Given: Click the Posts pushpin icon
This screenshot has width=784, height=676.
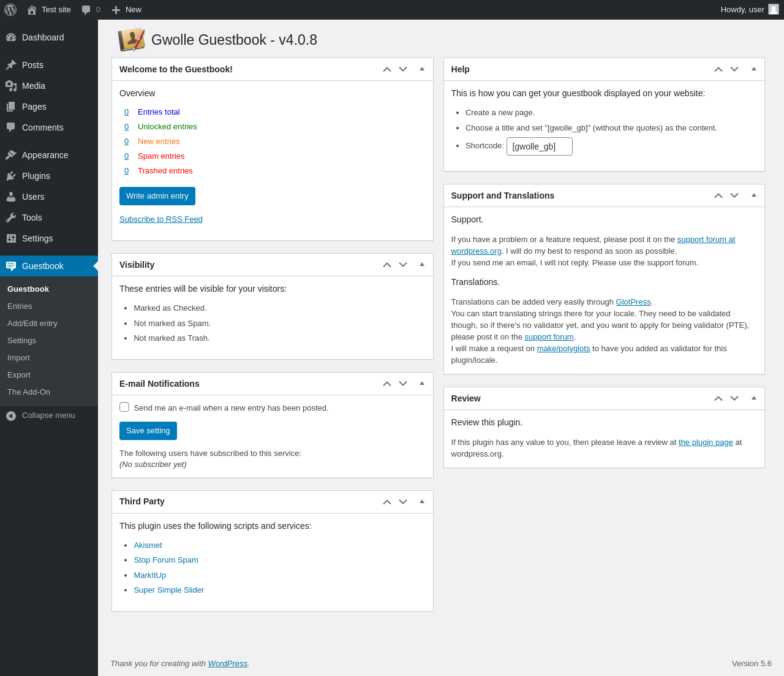Looking at the screenshot, I should coord(11,65).
